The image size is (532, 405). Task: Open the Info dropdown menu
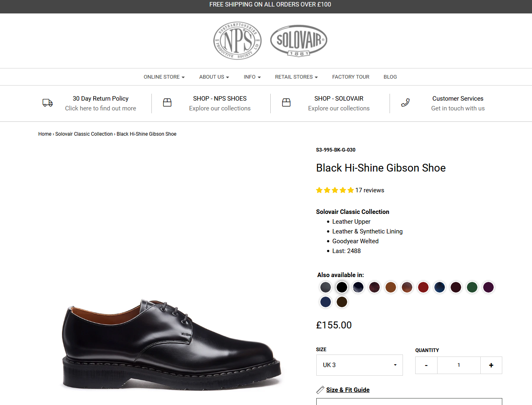252,77
